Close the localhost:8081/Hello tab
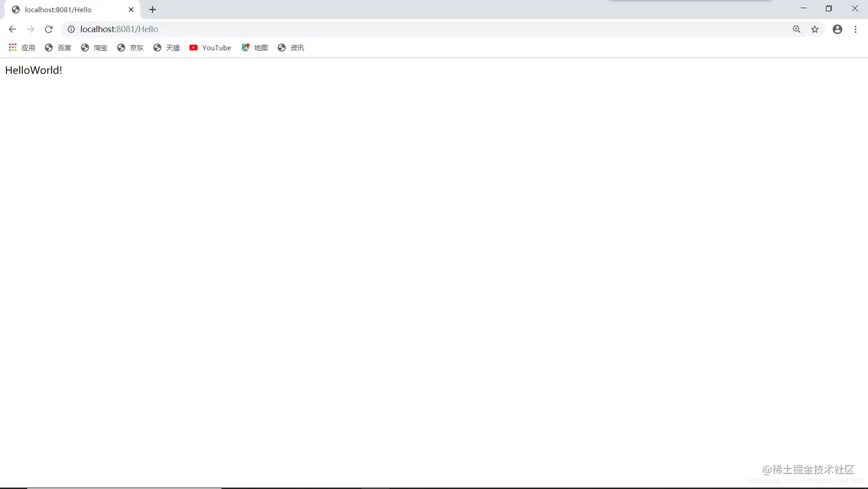This screenshot has height=489, width=868. [x=130, y=9]
